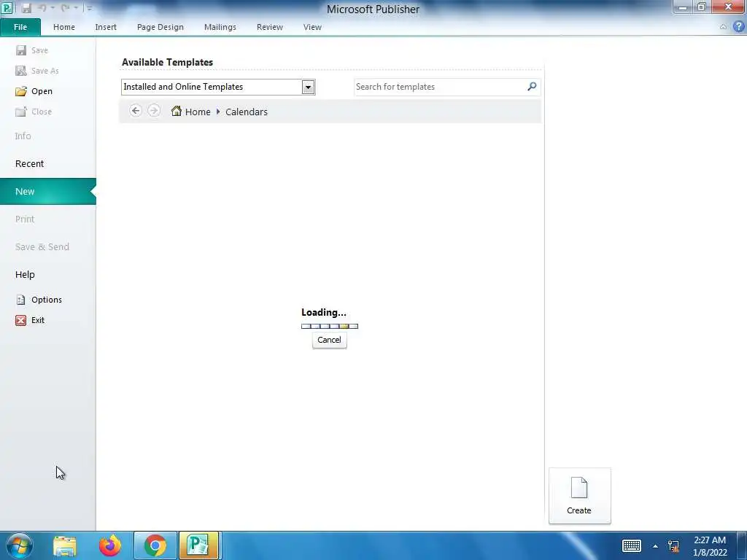Restore down the Publisher window

701,7
